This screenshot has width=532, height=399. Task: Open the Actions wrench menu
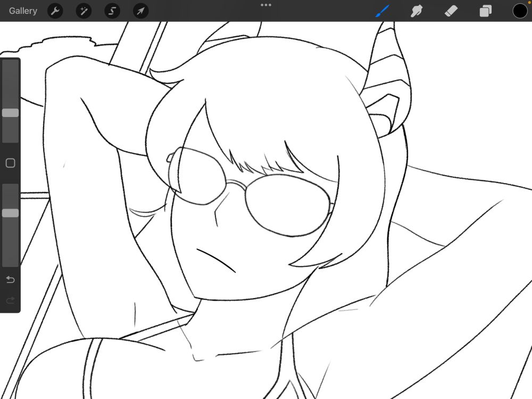(55, 11)
